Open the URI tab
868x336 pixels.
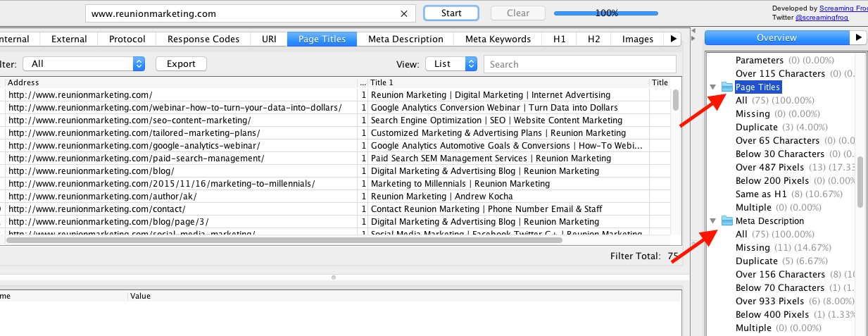(x=269, y=39)
